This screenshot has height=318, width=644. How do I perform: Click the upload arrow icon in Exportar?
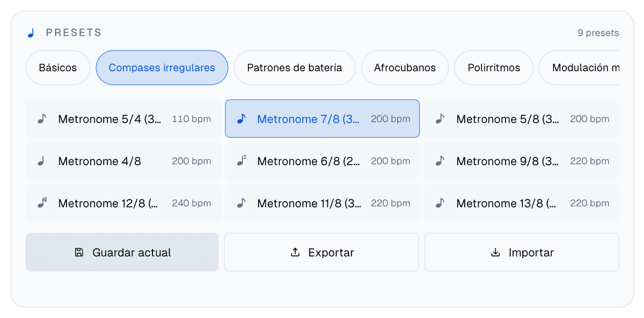pos(295,253)
